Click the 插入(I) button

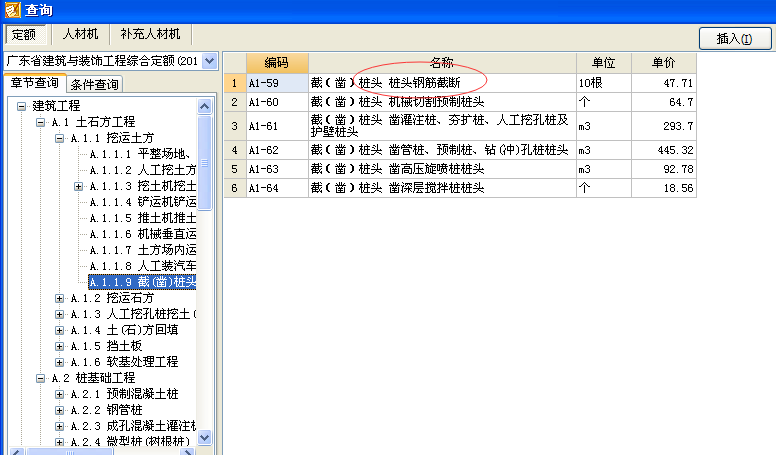click(735, 38)
